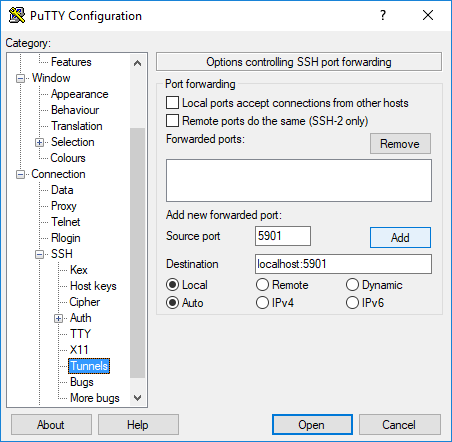This screenshot has height=442, width=452.
Task: Open the Proxy category
Action: [64, 206]
